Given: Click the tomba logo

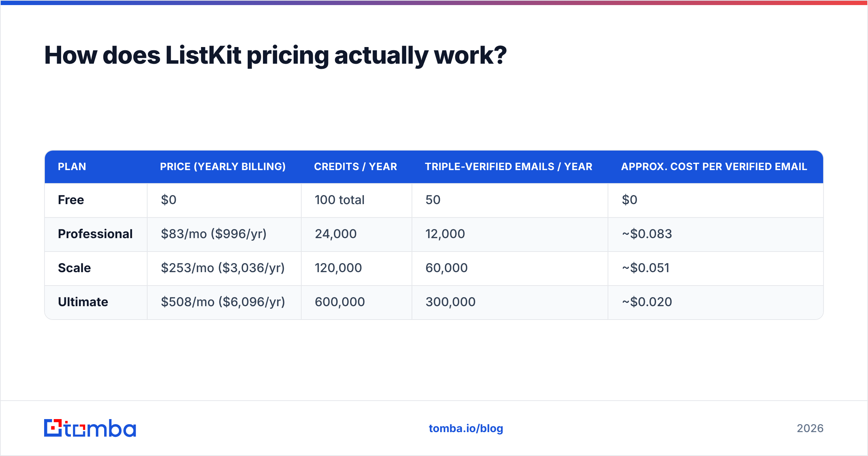Looking at the screenshot, I should click(x=90, y=428).
